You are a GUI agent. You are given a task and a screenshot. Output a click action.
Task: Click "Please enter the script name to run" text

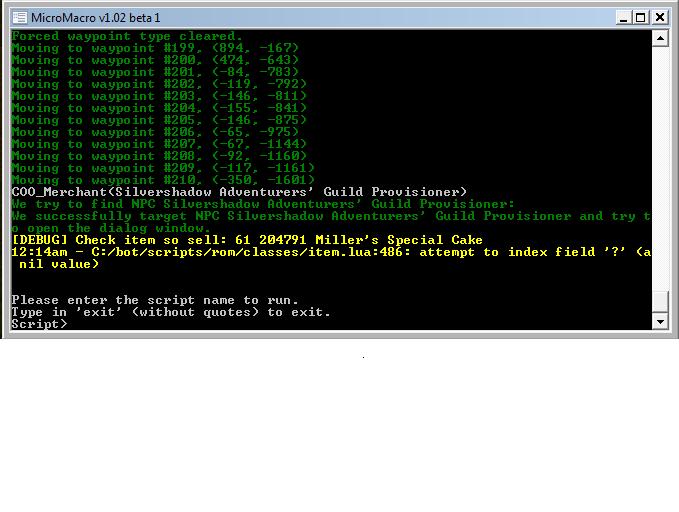[x=155, y=300]
